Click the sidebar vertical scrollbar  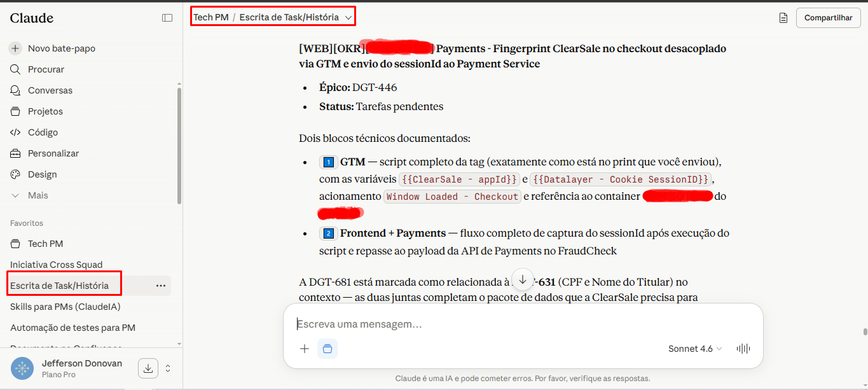point(179,146)
